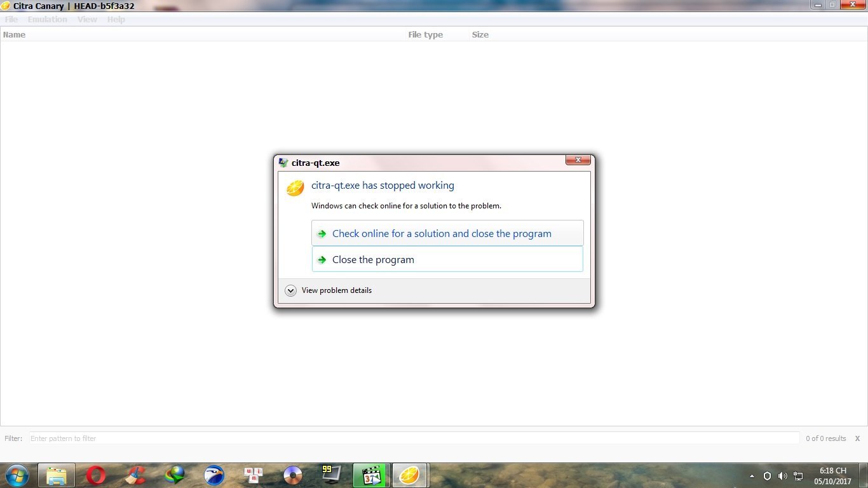Choose Close the program
The width and height of the screenshot is (868, 488).
(447, 259)
